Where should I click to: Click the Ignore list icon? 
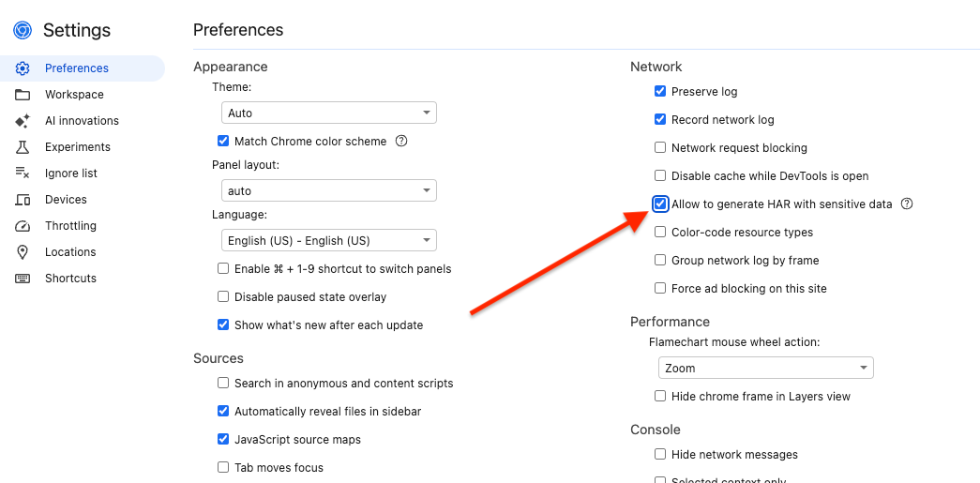click(23, 174)
